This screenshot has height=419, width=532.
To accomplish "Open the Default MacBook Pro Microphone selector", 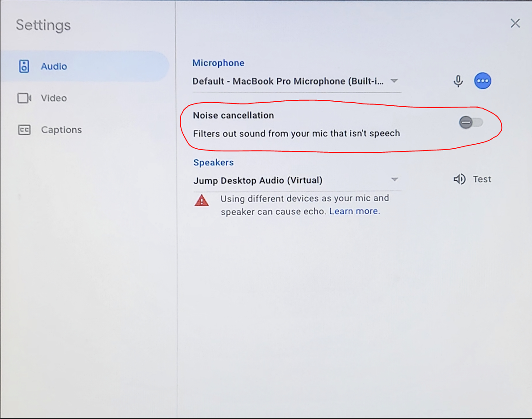I will pos(297,81).
